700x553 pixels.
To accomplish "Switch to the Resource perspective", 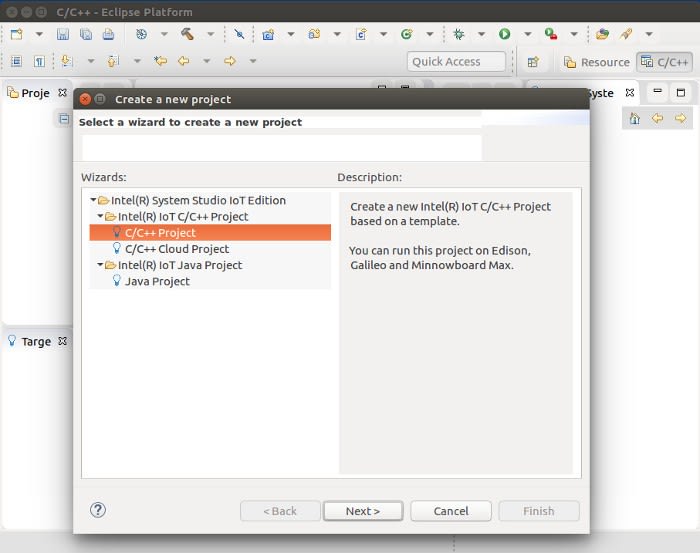I will (596, 62).
